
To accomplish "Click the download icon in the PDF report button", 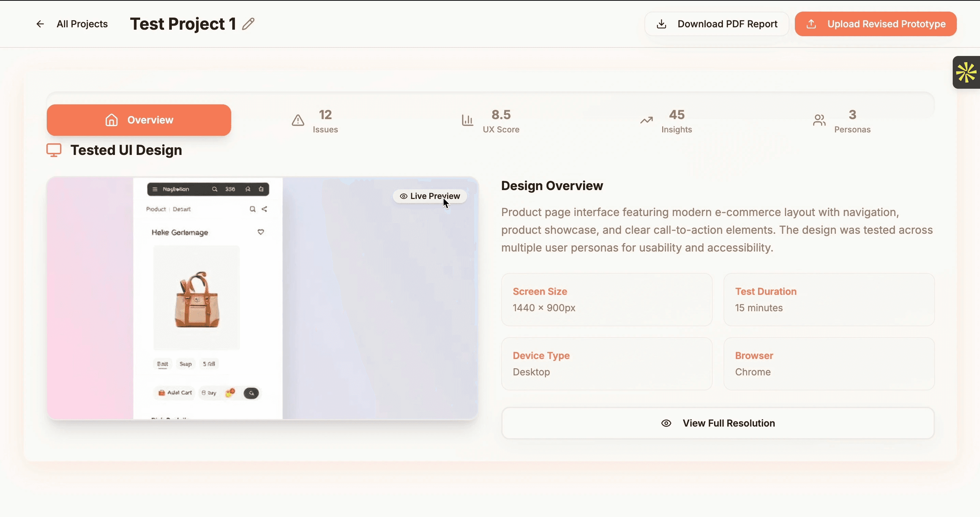I will pos(662,24).
